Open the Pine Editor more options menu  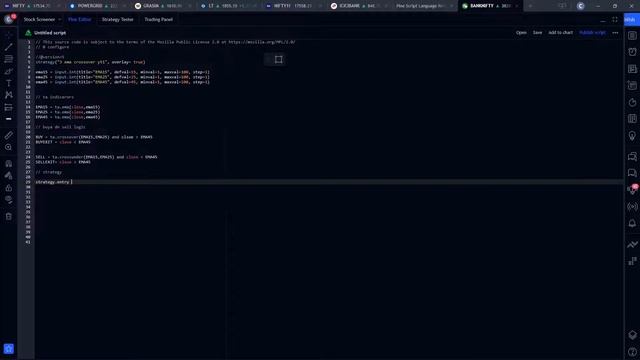pos(615,33)
